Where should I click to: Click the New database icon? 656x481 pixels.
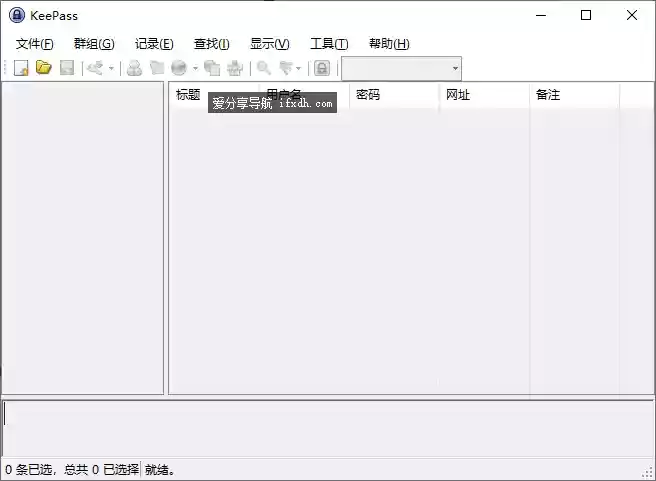click(21, 68)
